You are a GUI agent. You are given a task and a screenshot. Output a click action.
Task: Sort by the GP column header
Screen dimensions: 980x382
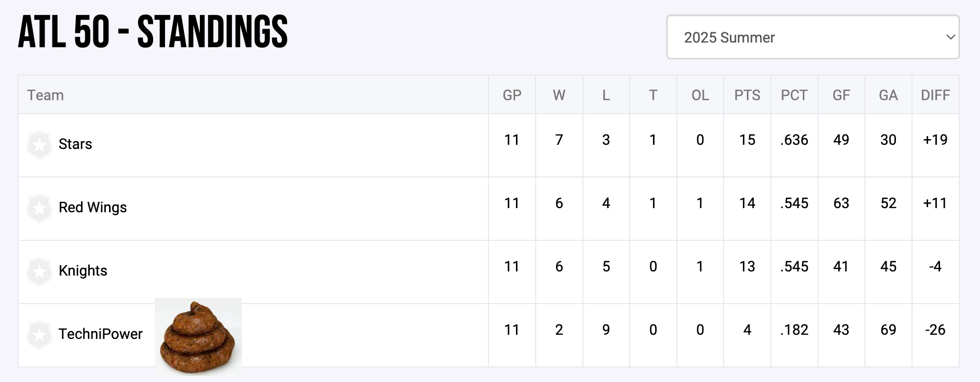512,95
